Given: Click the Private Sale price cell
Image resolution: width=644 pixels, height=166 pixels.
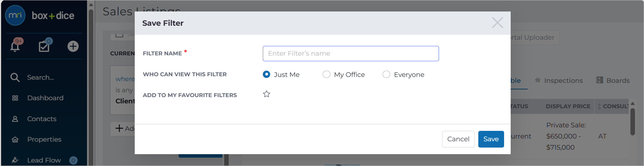Looking at the screenshot, I should 566,136.
